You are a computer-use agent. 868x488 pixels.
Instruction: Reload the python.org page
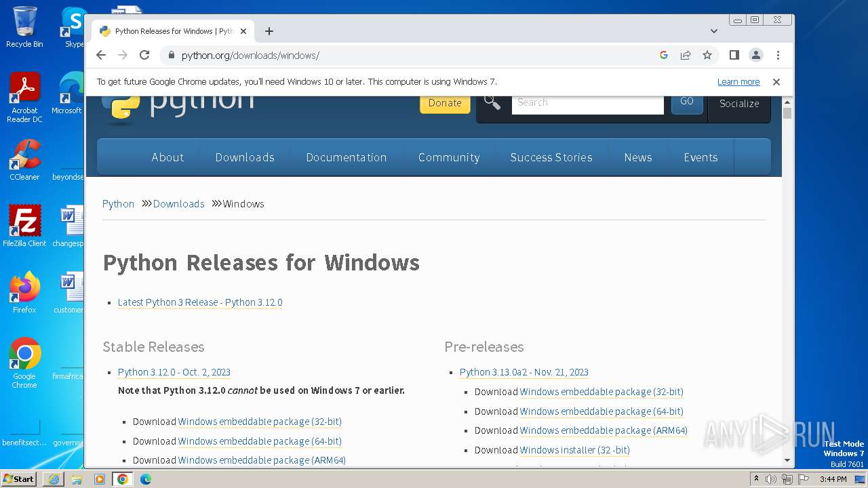[x=144, y=55]
